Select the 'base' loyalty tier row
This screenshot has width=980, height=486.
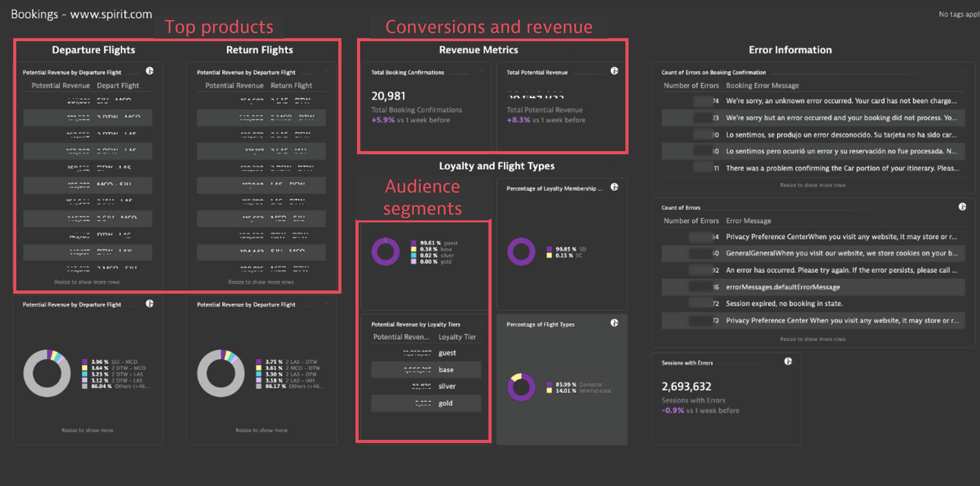point(426,369)
